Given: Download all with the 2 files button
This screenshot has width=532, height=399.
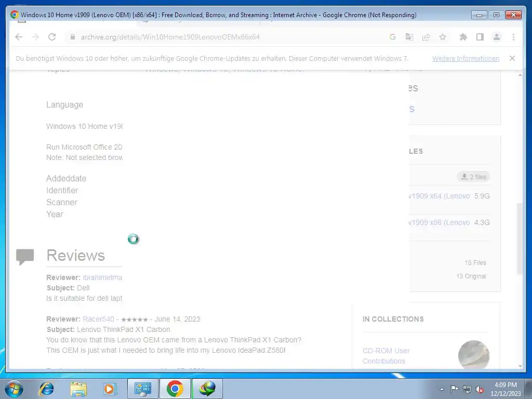Looking at the screenshot, I should (473, 177).
